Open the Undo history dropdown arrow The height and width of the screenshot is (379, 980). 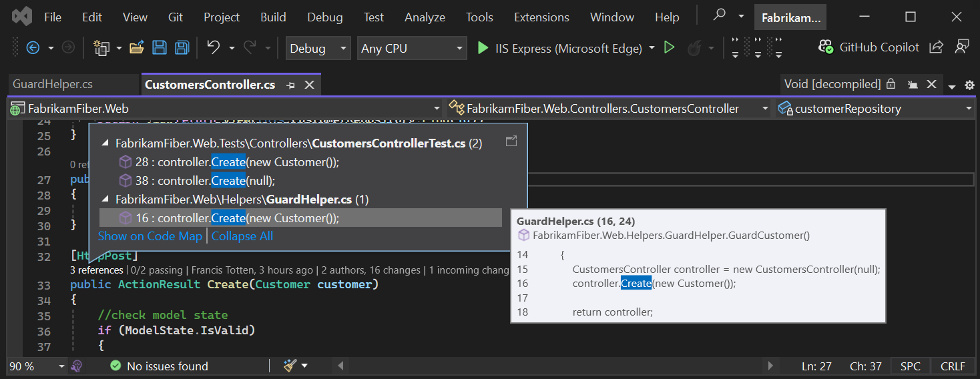click(232, 48)
